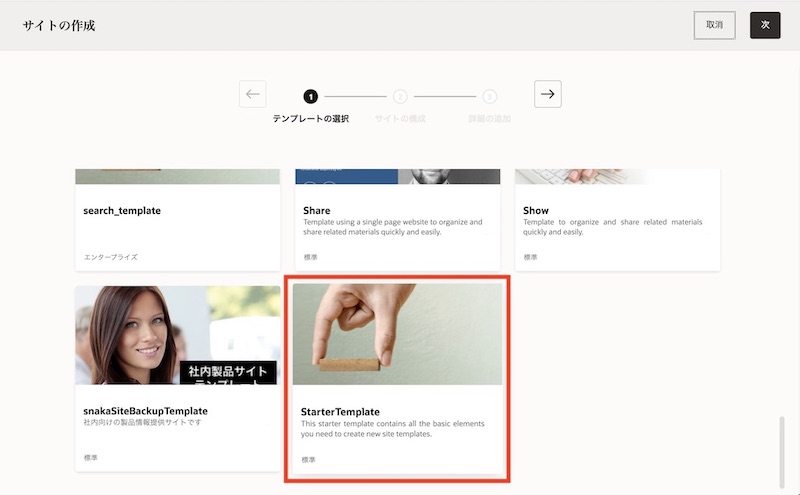Click the search_template card title
The height and width of the screenshot is (495, 800).
pyautogui.click(x=122, y=211)
